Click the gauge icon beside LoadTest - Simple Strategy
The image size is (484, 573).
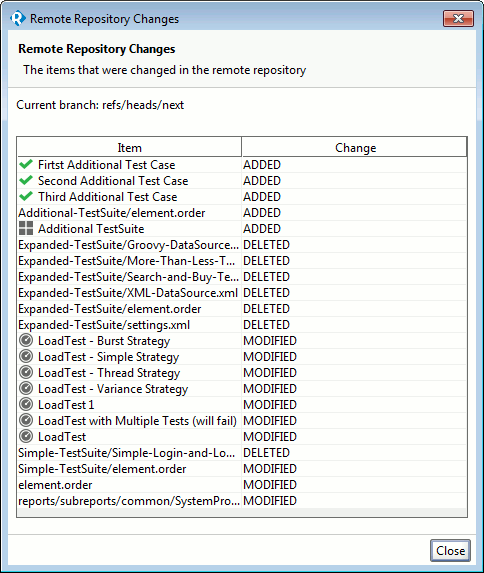point(26,357)
